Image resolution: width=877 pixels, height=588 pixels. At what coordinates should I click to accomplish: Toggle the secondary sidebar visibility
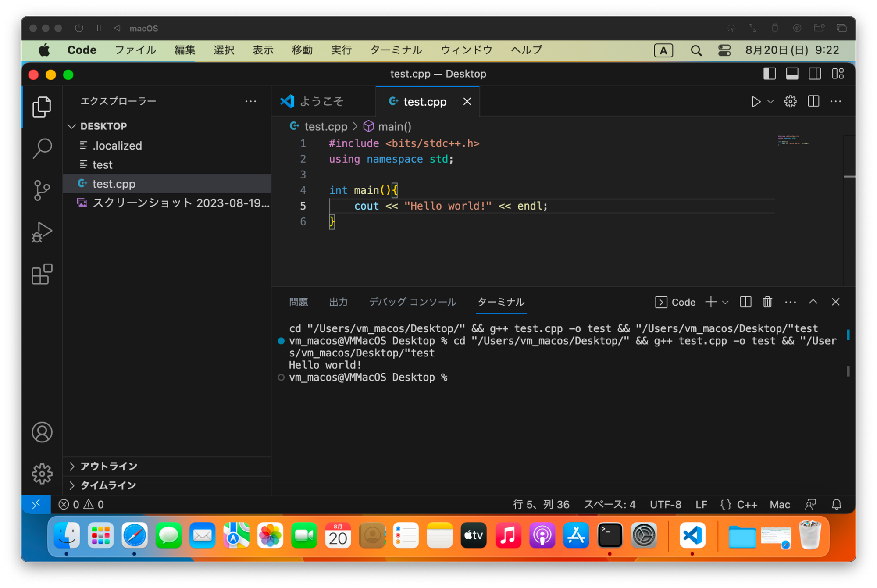(x=815, y=74)
